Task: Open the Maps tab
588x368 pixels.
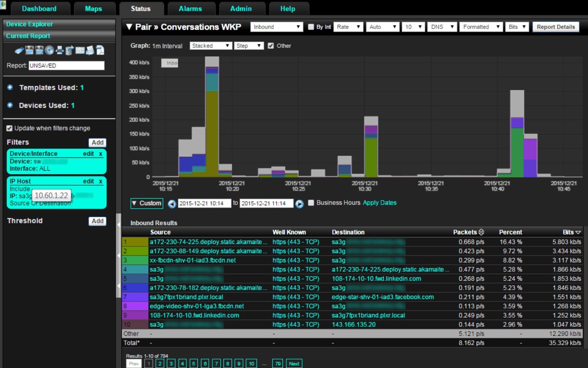Action: [x=93, y=9]
